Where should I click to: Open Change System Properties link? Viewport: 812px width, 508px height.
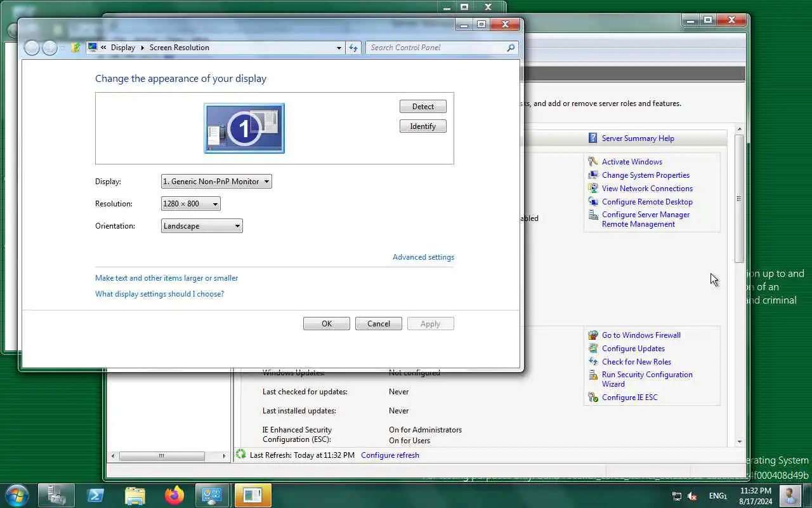(646, 175)
